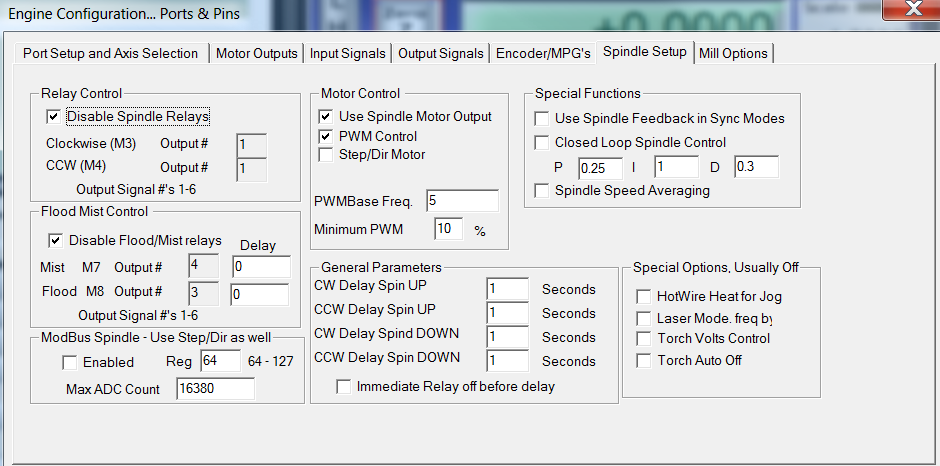Enable the ModBus Spindle checkbox
The image size is (940, 466).
[x=70, y=362]
